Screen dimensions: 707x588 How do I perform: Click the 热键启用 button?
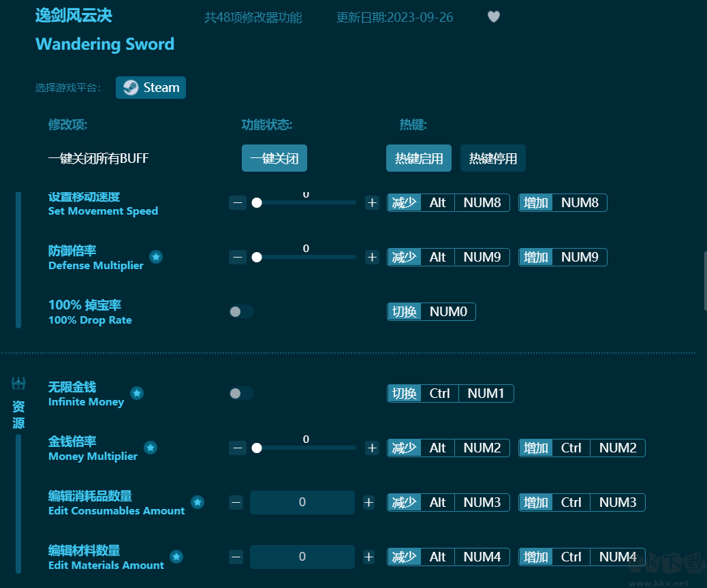pos(418,158)
